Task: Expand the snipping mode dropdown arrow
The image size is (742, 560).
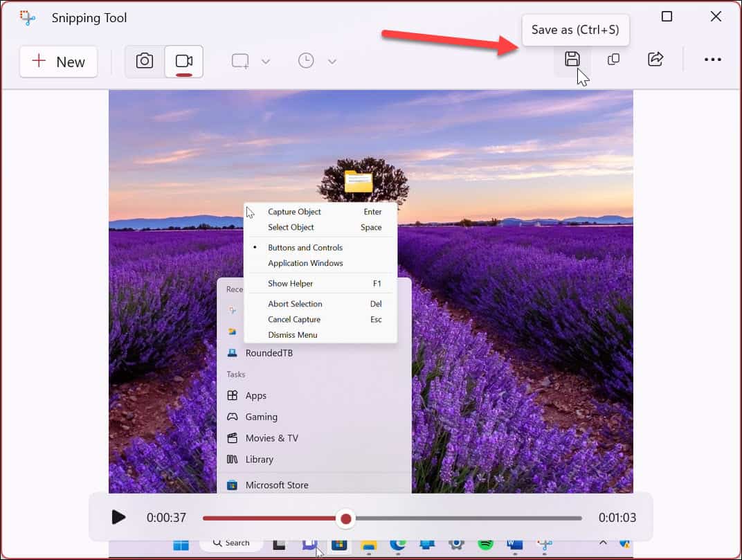Action: 264,61
